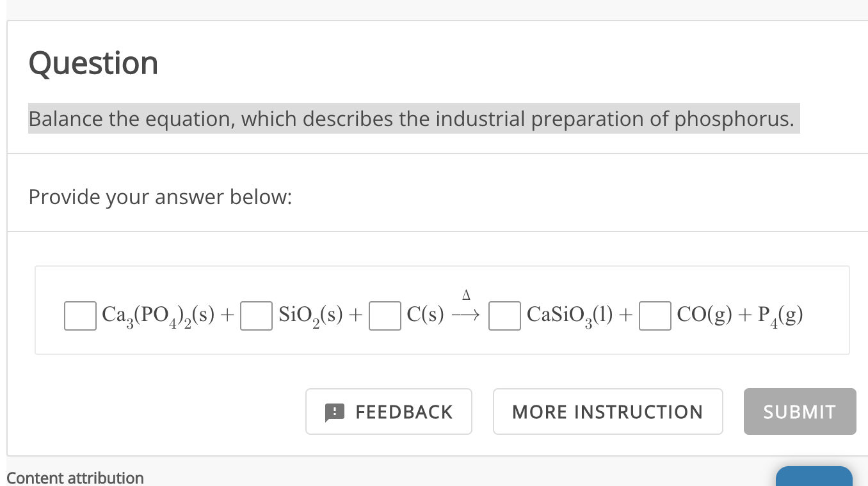The image size is (868, 486).
Task: Click the P4(g) product term
Action: coord(780,315)
